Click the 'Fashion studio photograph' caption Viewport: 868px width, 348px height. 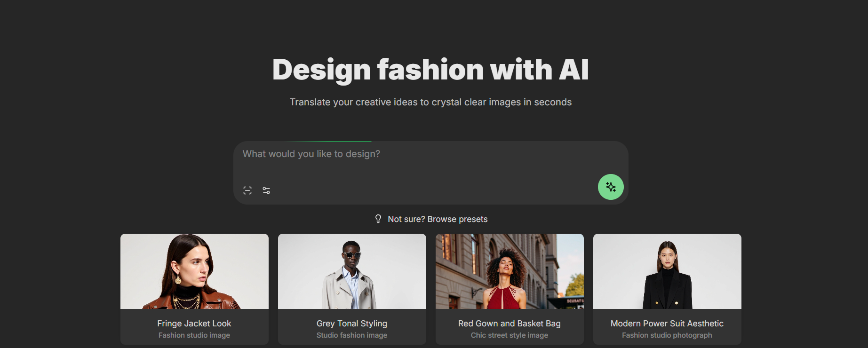click(x=667, y=335)
